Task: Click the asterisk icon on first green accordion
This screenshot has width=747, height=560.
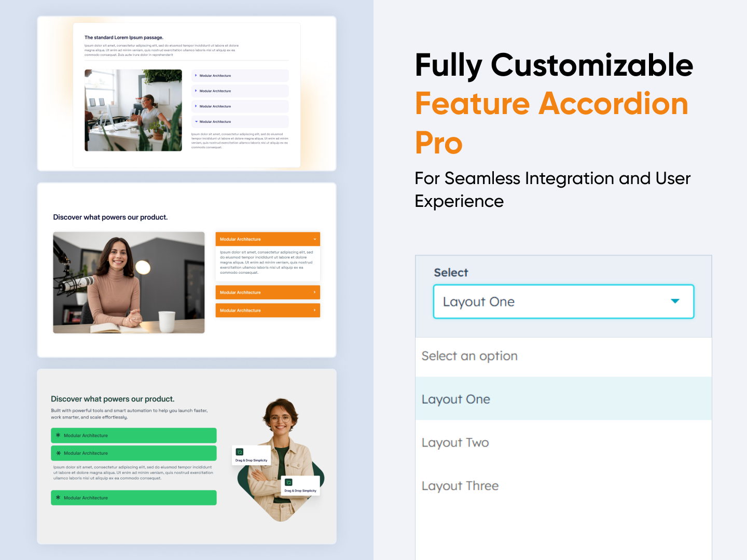Action: 58,436
